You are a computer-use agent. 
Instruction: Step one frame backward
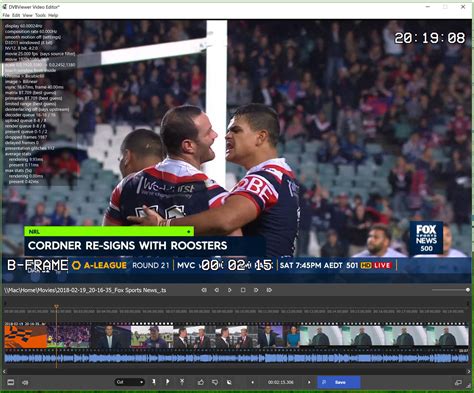(217, 290)
